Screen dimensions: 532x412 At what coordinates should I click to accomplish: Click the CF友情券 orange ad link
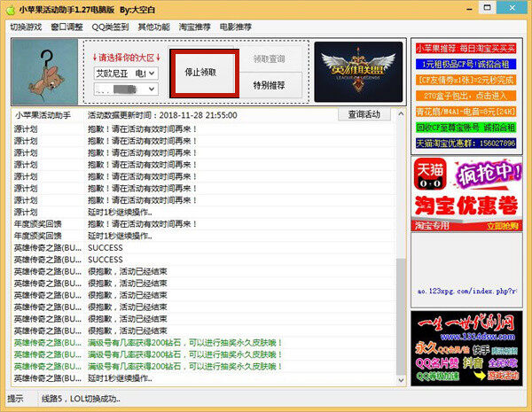pos(465,80)
